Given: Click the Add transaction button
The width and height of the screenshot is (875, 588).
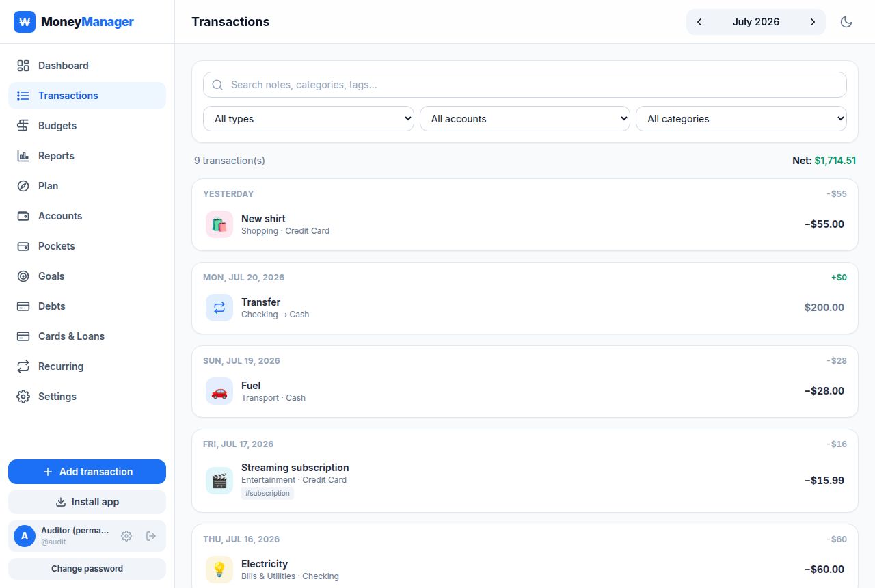Looking at the screenshot, I should pyautogui.click(x=87, y=472).
